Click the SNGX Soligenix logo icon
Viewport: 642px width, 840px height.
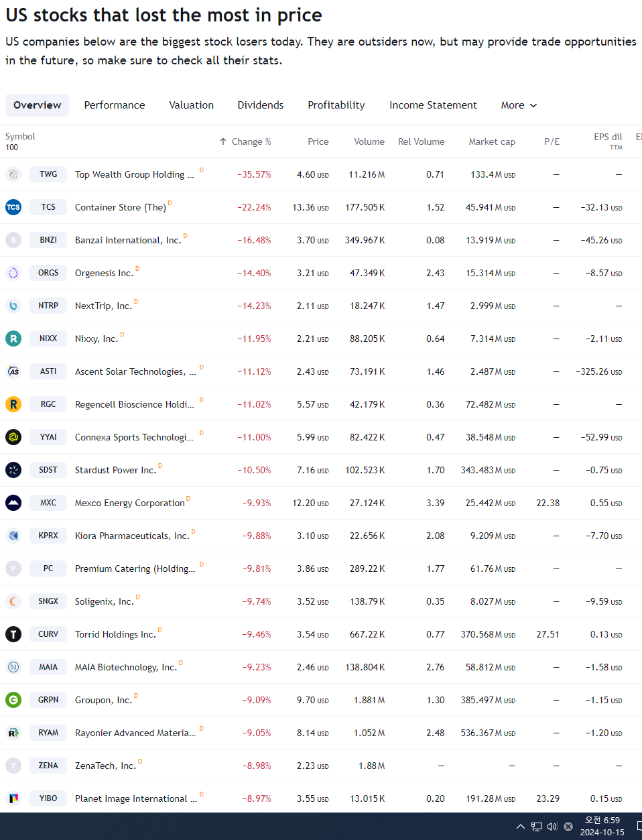point(13,601)
